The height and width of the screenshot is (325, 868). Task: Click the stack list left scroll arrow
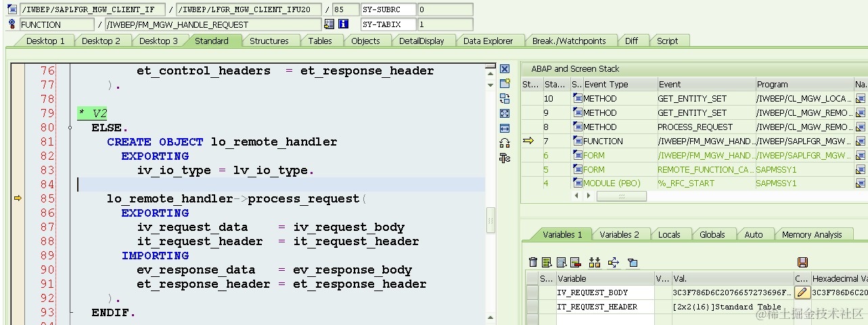[577, 196]
